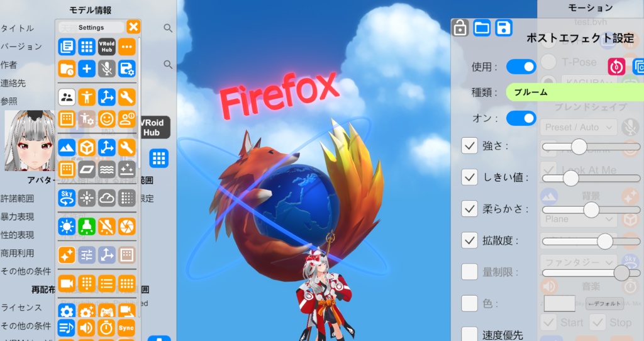Click the search magnifier beside 作者

coord(167,65)
